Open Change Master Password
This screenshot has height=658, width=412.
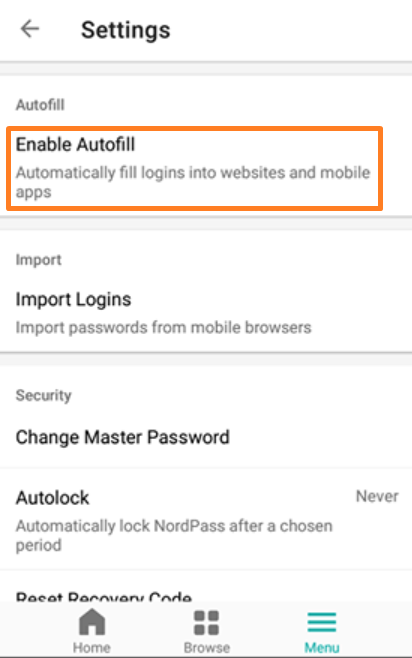click(x=206, y=437)
